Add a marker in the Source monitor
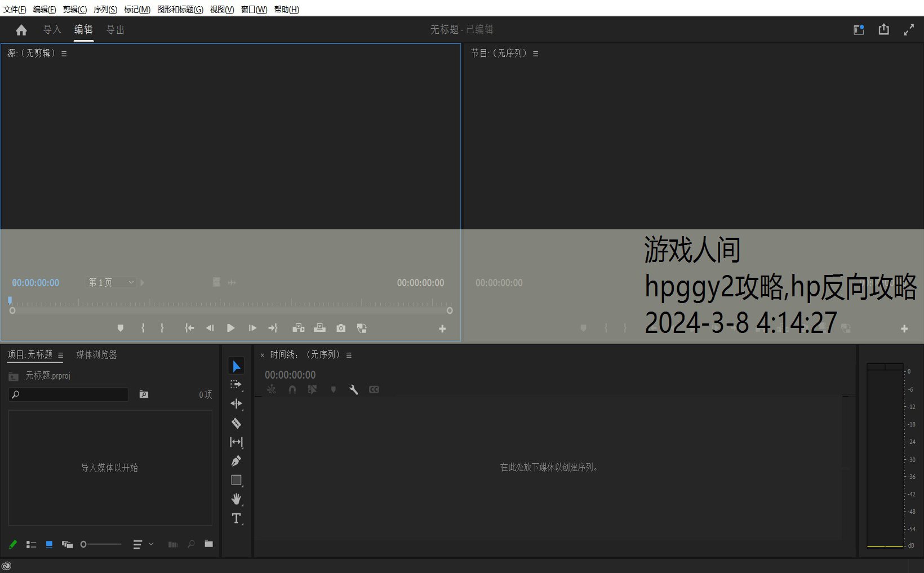Viewport: 924px width, 573px height. (120, 328)
